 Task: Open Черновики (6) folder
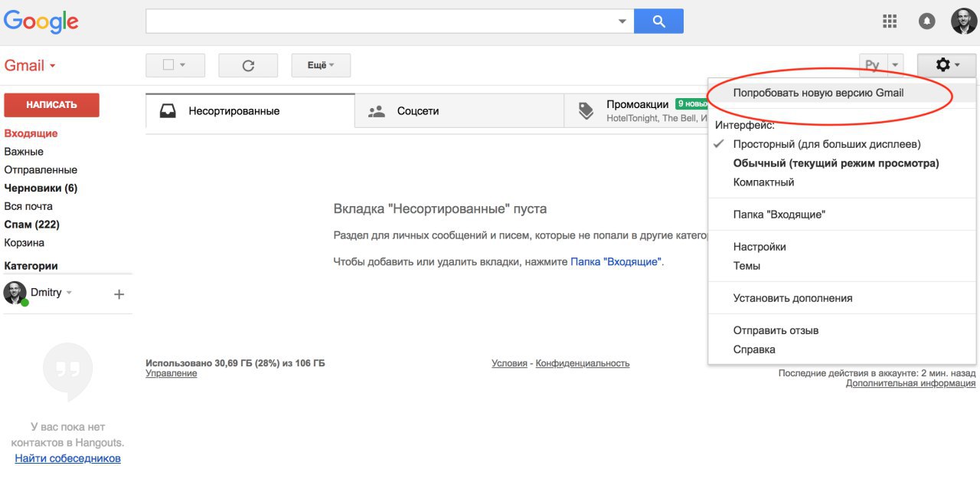point(41,188)
